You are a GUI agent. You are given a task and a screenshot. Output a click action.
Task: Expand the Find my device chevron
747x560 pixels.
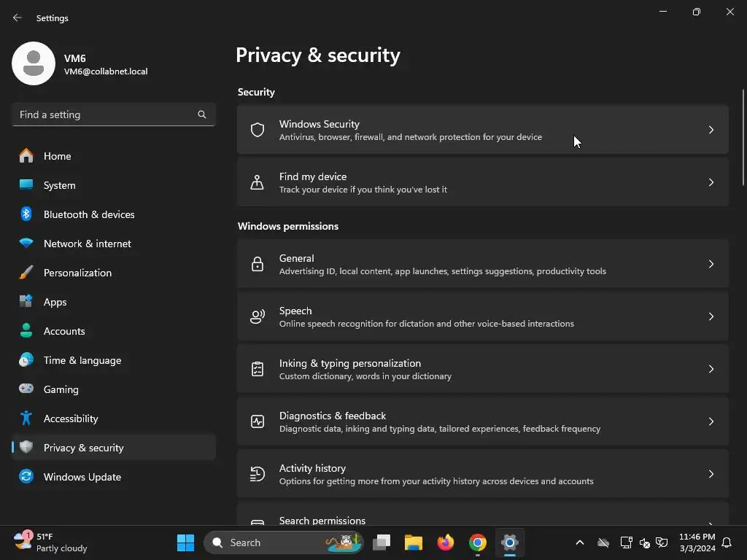click(x=711, y=182)
